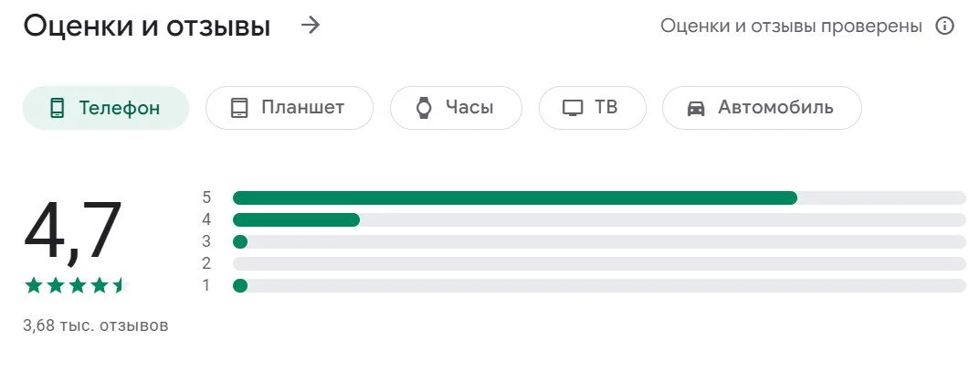Click Оценки и отзывы проверены text
The width and height of the screenshot is (980, 373).
coord(791,27)
